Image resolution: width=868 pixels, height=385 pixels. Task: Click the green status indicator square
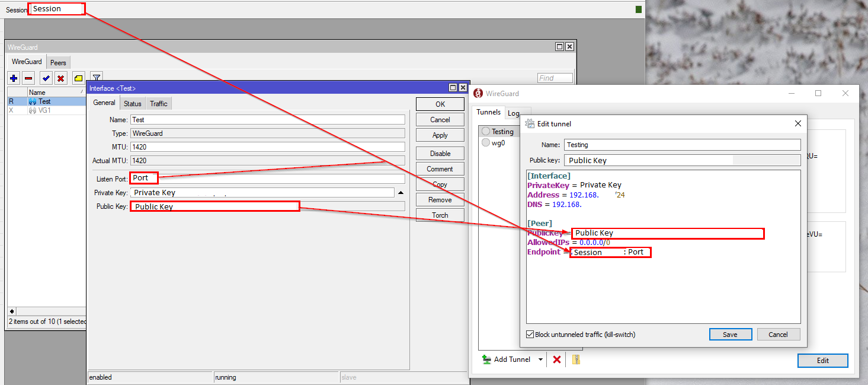639,9
